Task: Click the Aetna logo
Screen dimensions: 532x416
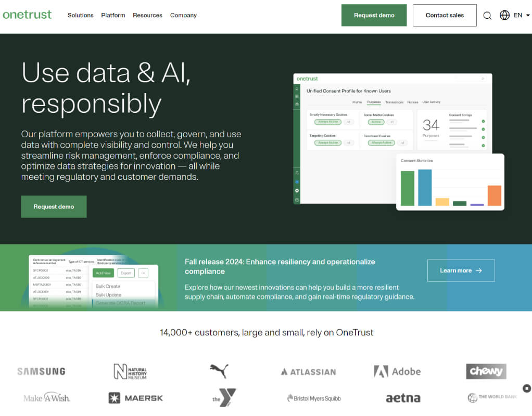Action: tap(403, 398)
